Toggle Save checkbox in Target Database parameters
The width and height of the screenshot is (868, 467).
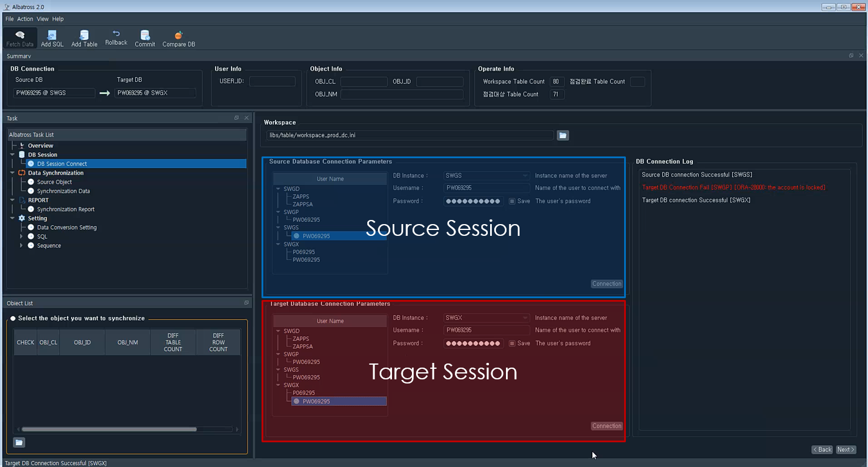512,343
